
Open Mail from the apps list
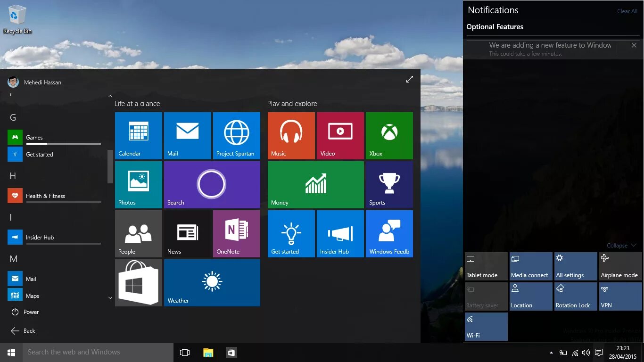point(54,279)
